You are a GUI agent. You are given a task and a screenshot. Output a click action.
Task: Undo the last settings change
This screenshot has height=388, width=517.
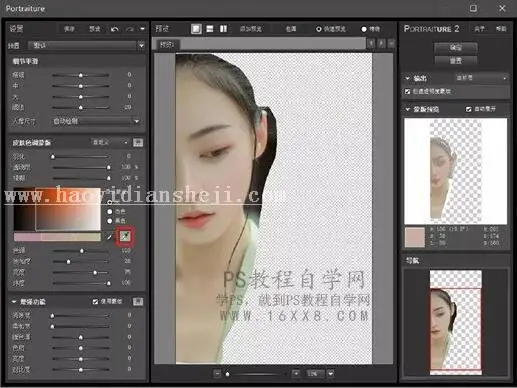(x=115, y=29)
